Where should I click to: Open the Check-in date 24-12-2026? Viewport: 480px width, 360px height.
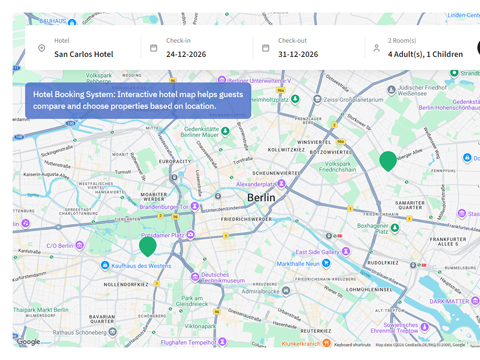click(186, 54)
